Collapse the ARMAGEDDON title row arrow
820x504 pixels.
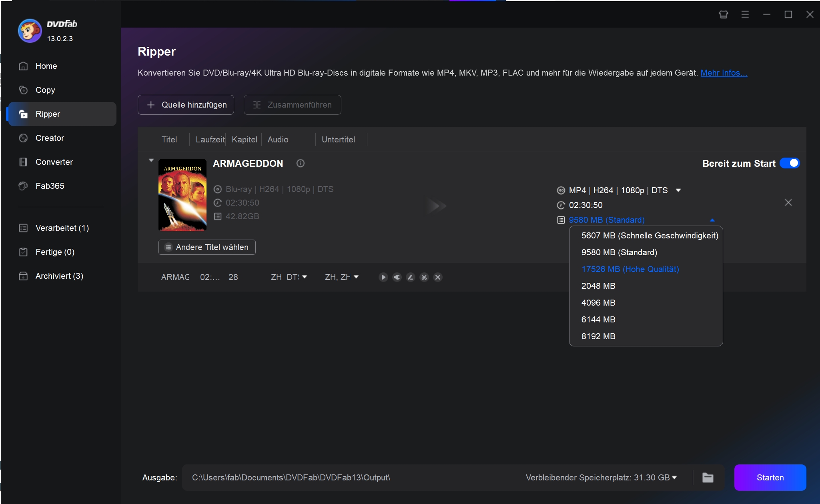pos(151,160)
